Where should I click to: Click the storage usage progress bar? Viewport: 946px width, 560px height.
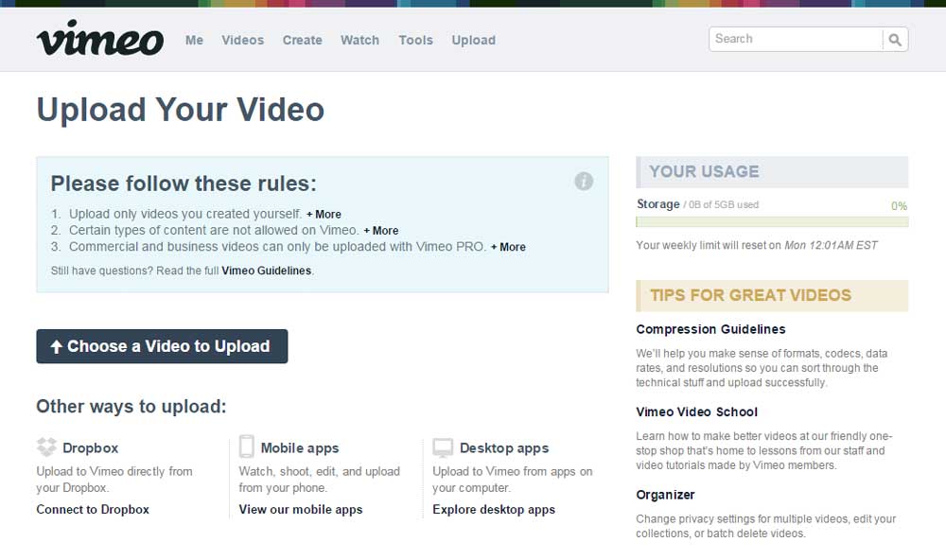click(x=772, y=222)
